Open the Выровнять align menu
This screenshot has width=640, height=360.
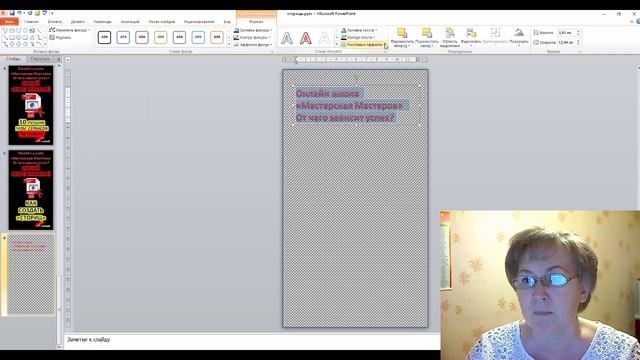click(x=471, y=38)
